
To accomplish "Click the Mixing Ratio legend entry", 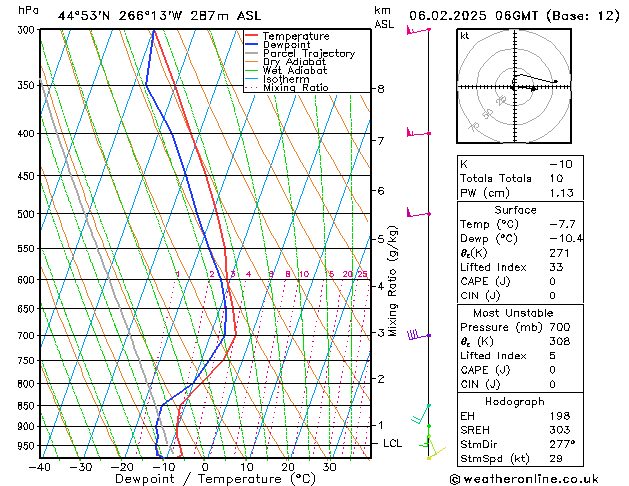I will coord(287,87).
